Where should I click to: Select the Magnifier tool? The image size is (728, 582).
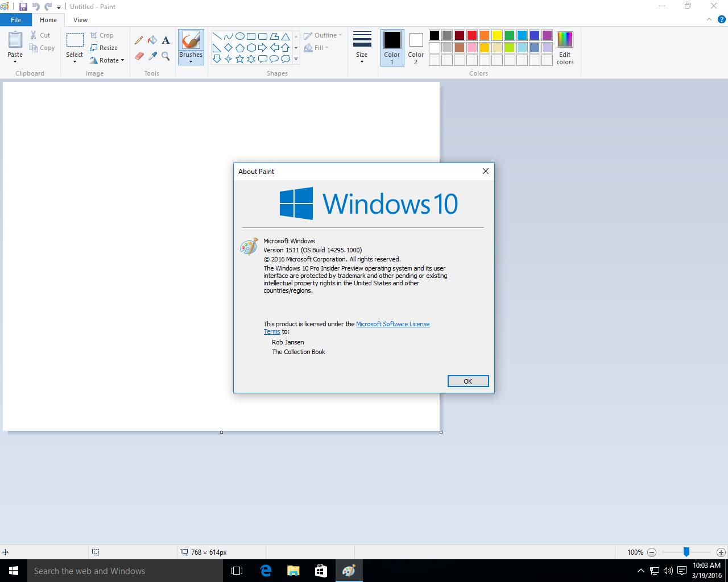[x=166, y=56]
